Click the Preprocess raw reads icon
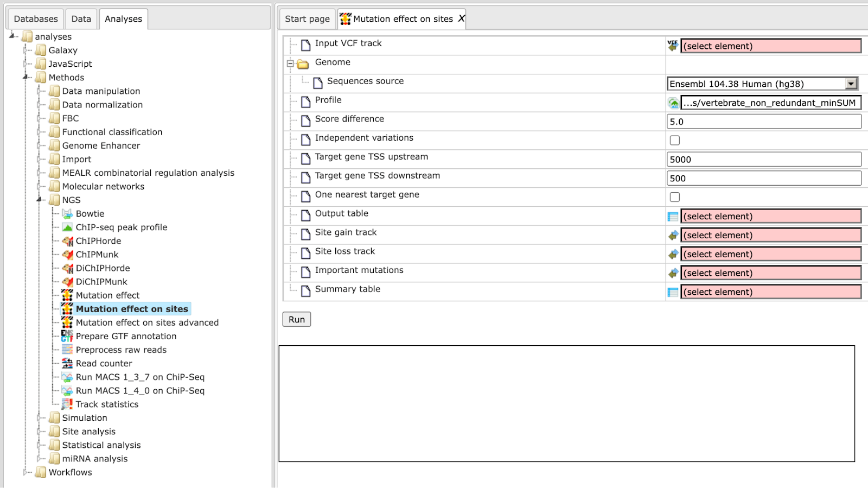Viewport: 868px width, 488px height. point(67,350)
